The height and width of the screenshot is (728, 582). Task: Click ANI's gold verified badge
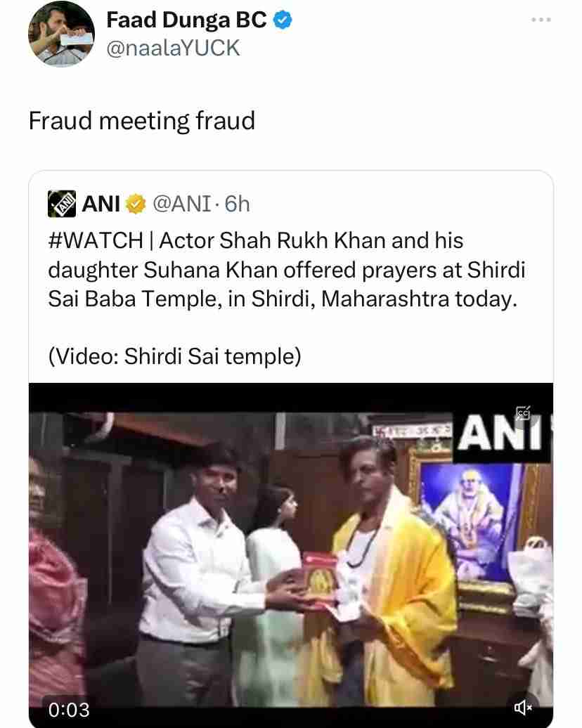pyautogui.click(x=134, y=204)
